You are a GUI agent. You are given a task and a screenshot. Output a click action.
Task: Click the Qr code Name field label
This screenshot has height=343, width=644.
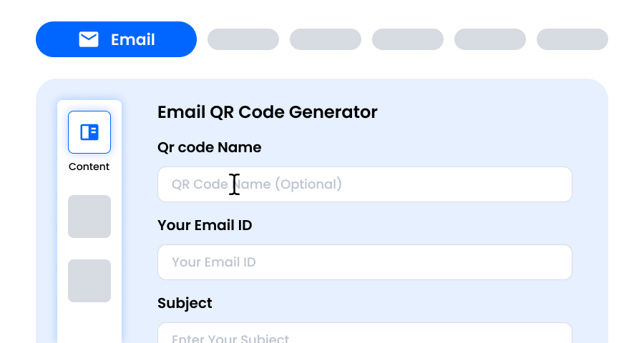[210, 147]
